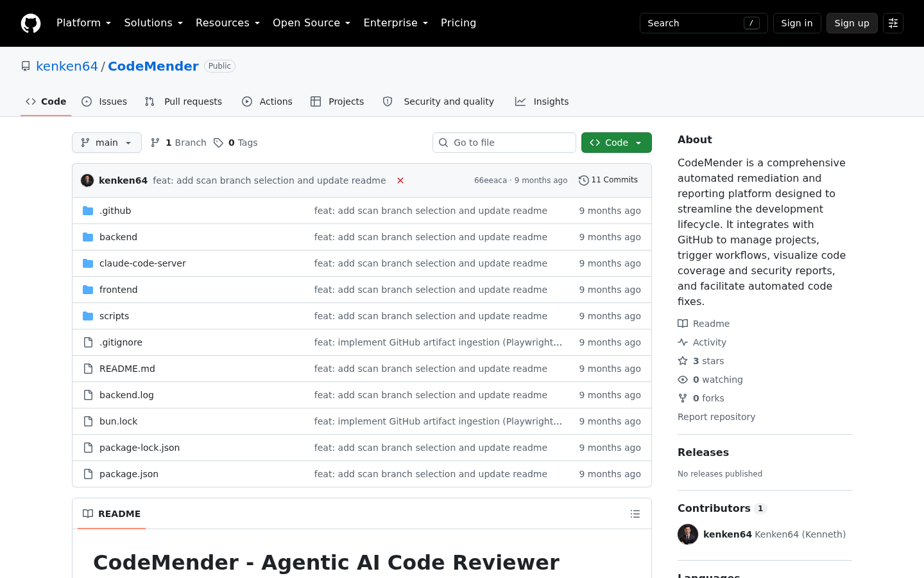Click the claude-code-server folder icon
Image resolution: width=924 pixels, height=578 pixels.
click(88, 263)
